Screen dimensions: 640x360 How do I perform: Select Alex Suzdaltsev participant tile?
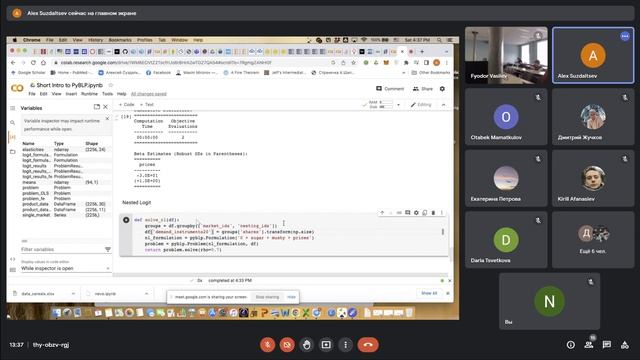point(593,55)
